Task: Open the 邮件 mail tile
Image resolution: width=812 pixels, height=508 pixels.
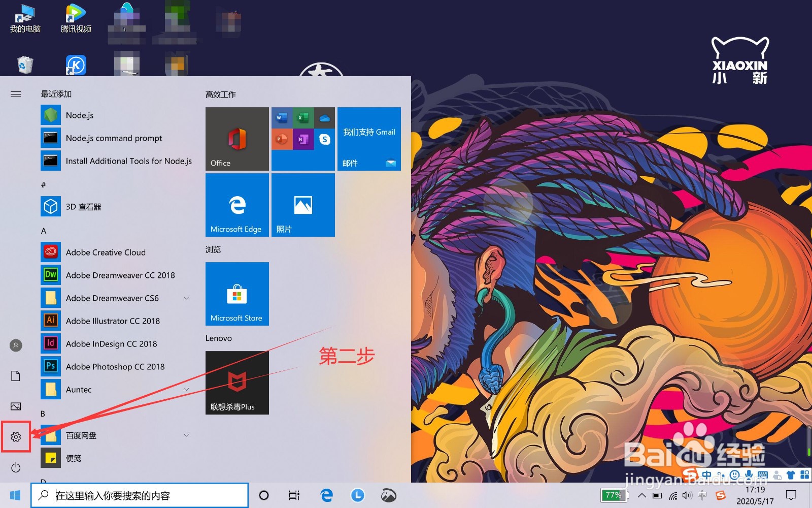Action: [x=369, y=139]
